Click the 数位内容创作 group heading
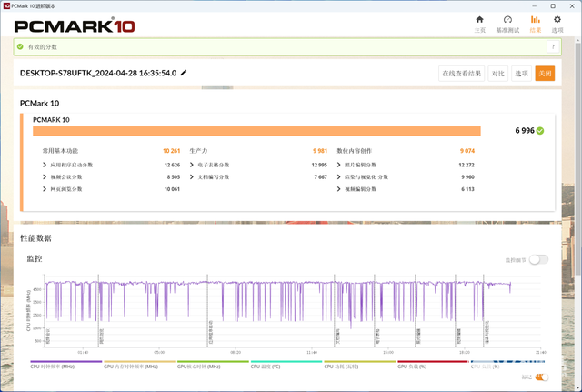This screenshot has height=392, width=582. 355,151
